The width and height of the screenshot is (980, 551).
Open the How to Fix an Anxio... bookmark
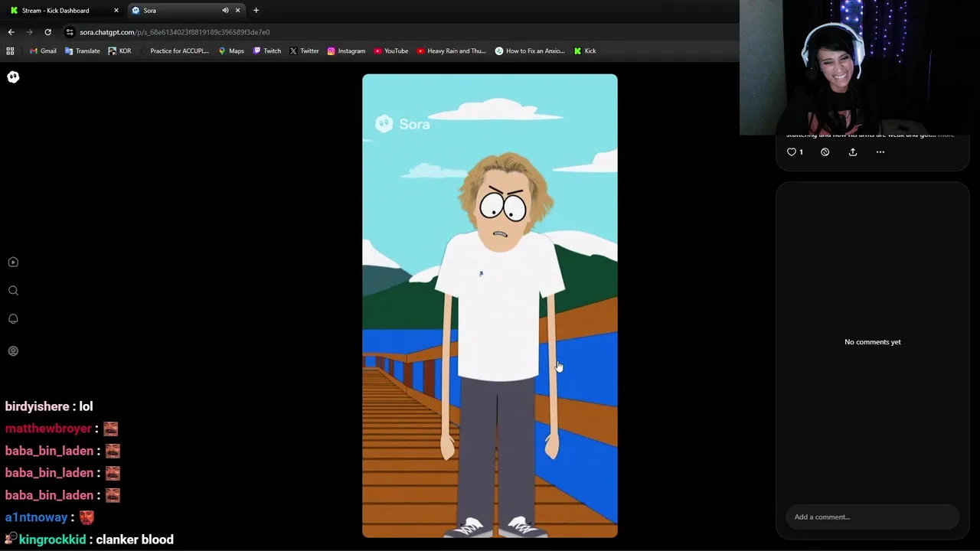point(529,51)
